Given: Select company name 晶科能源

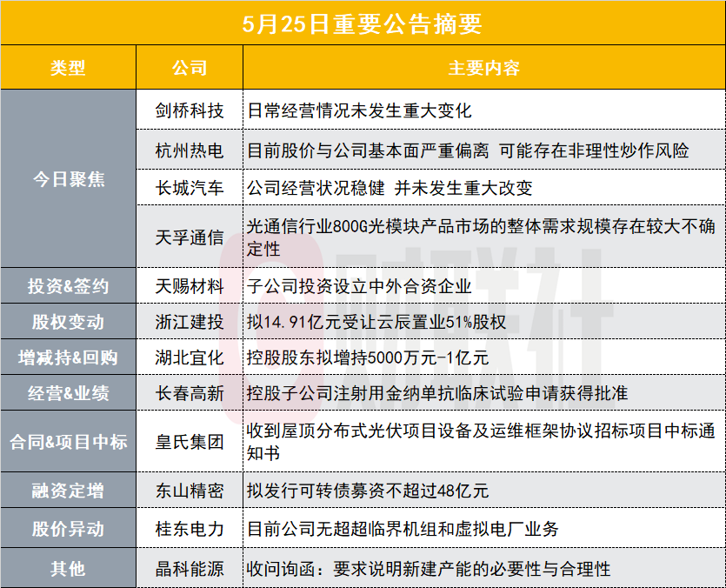Looking at the screenshot, I should coord(190,569).
